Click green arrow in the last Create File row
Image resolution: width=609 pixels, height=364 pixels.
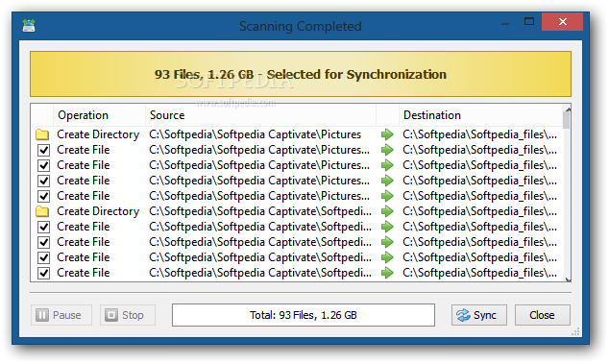pos(387,273)
